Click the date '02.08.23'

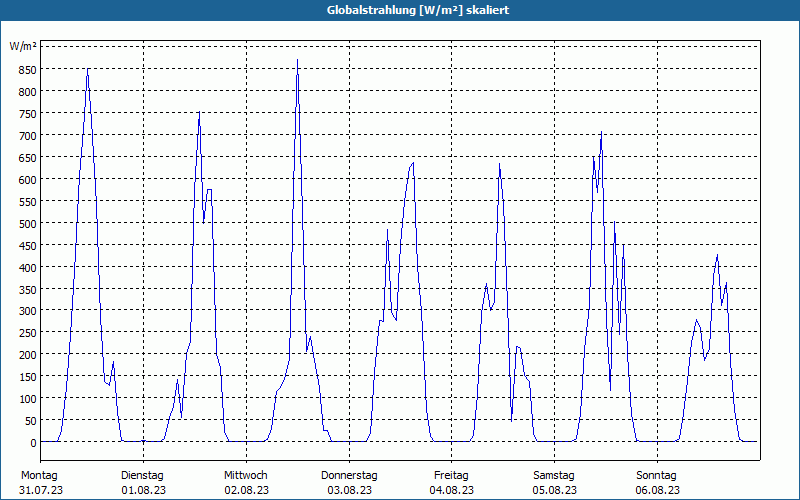246,490
